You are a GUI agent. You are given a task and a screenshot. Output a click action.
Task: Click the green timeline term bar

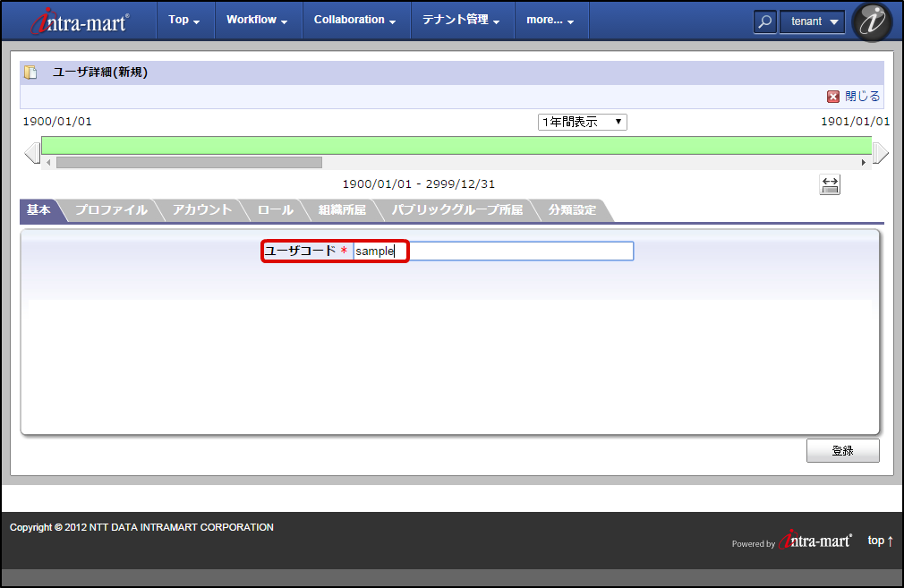pyautogui.click(x=456, y=146)
